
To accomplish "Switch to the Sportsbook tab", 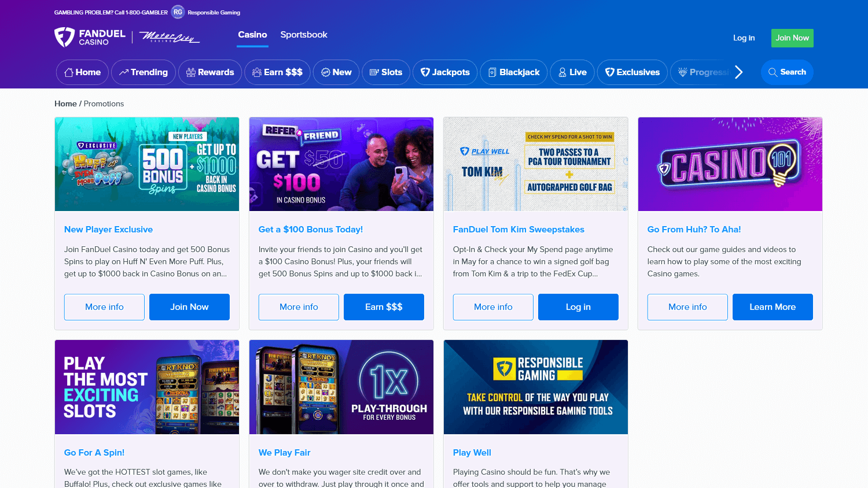I will (x=304, y=34).
